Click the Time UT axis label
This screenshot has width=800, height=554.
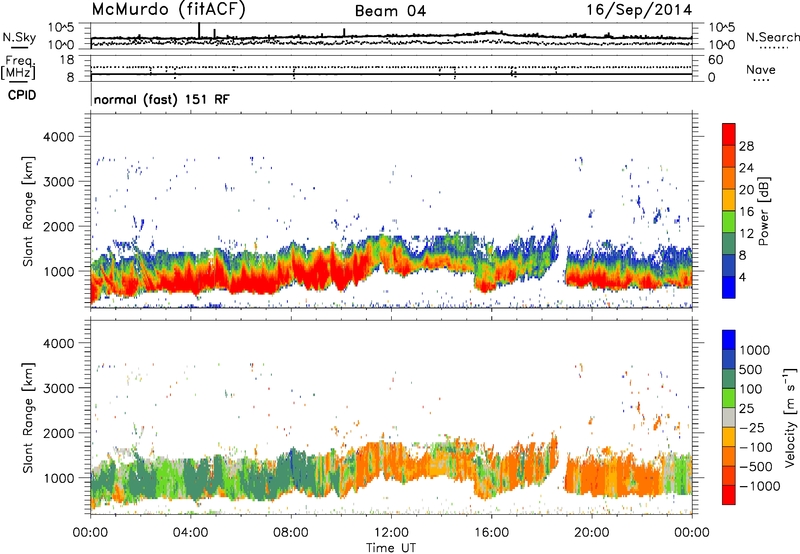click(x=391, y=547)
